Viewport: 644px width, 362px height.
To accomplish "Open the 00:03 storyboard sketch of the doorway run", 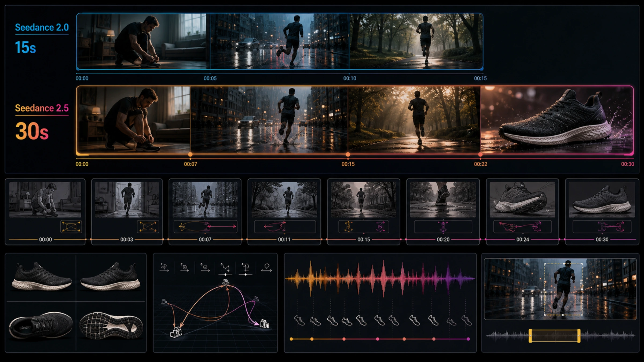I will (x=127, y=200).
